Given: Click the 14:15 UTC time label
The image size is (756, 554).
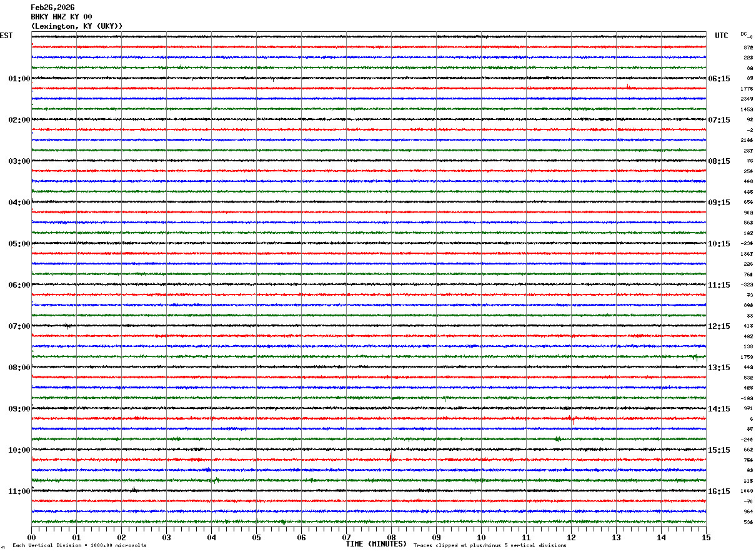Looking at the screenshot, I should 719,409.
